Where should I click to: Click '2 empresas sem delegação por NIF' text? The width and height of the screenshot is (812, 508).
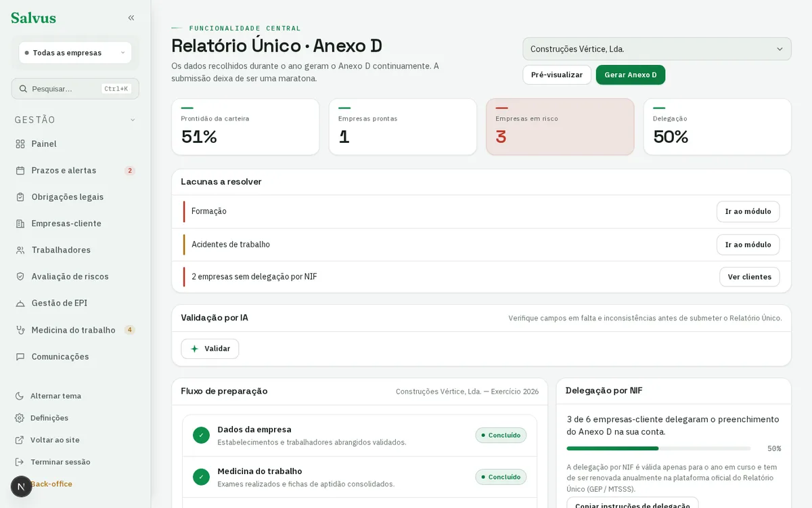[254, 277]
